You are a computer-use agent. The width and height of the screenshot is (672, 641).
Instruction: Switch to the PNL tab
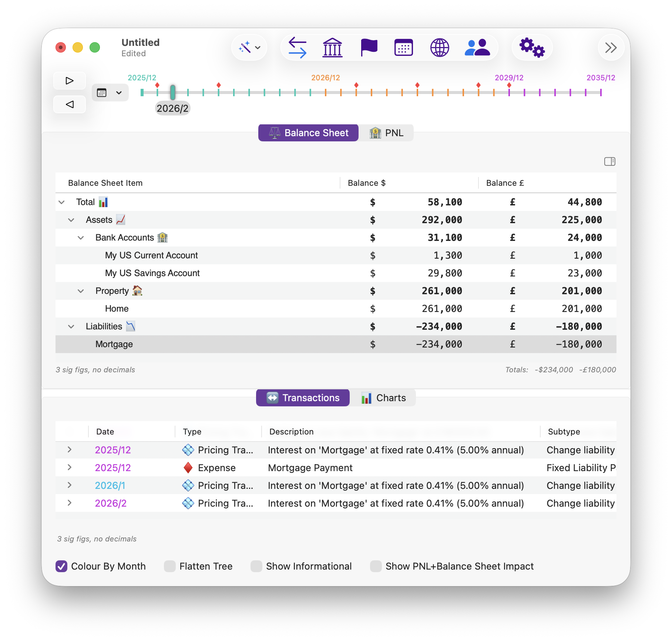coord(386,132)
